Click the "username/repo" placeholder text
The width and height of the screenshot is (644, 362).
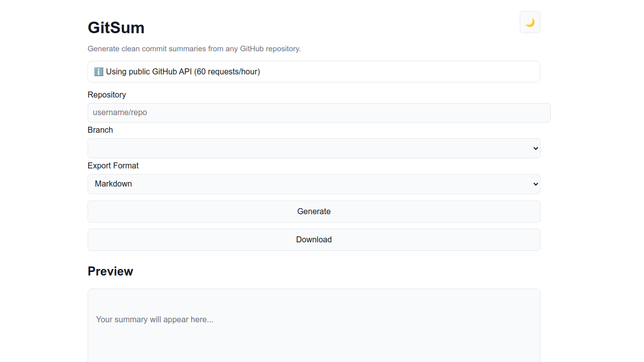pyautogui.click(x=120, y=113)
